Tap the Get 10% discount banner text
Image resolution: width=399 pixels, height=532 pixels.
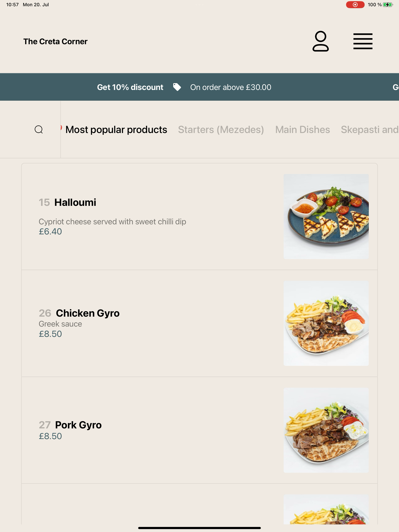tap(130, 87)
